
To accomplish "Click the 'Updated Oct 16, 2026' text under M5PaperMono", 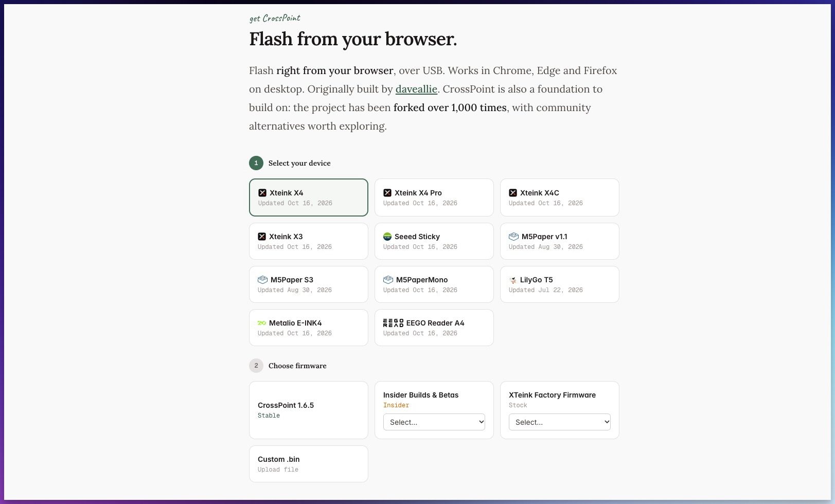I will 420,290.
